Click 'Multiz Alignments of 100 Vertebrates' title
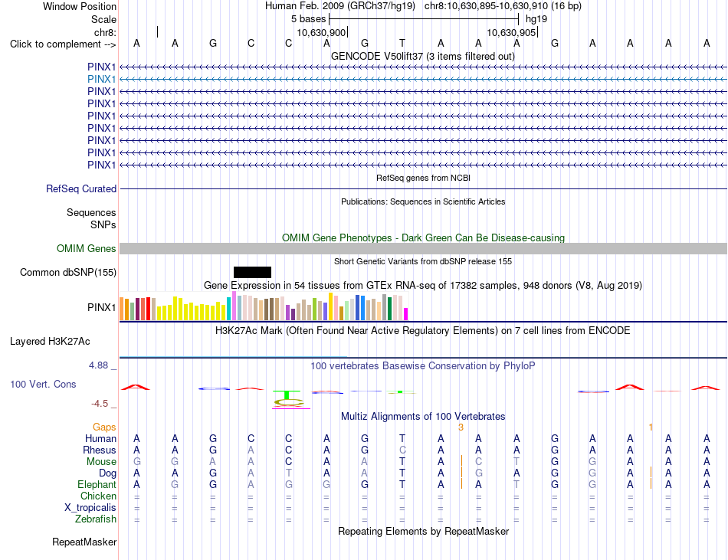 (x=422, y=416)
